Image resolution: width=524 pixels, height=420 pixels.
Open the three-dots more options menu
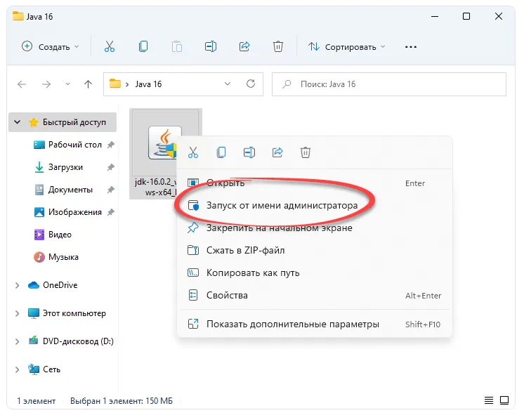coord(411,47)
